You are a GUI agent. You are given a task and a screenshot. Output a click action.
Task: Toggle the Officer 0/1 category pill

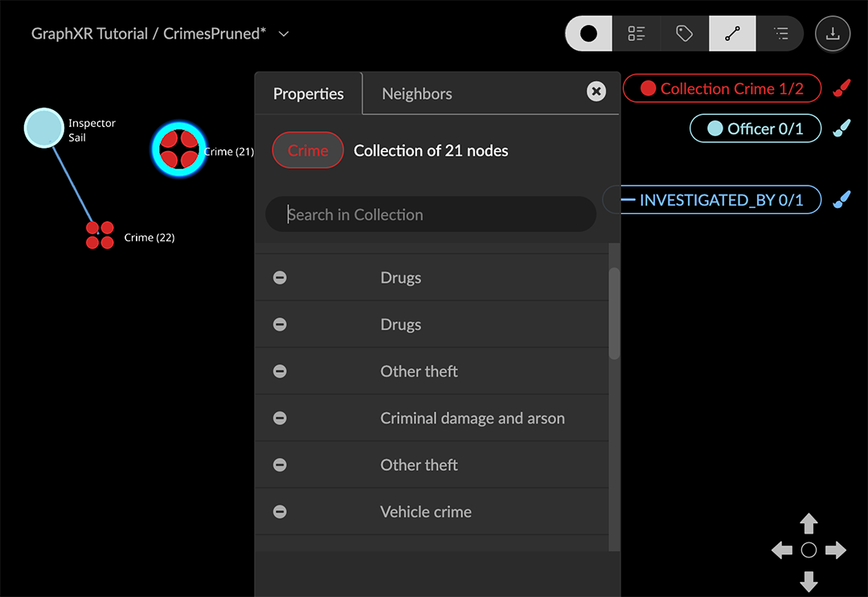click(755, 129)
